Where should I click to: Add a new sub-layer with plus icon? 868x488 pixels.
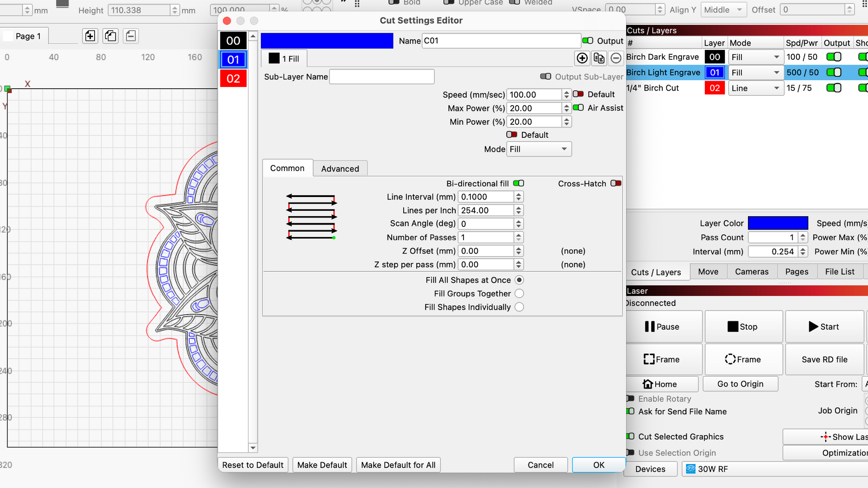coord(582,58)
